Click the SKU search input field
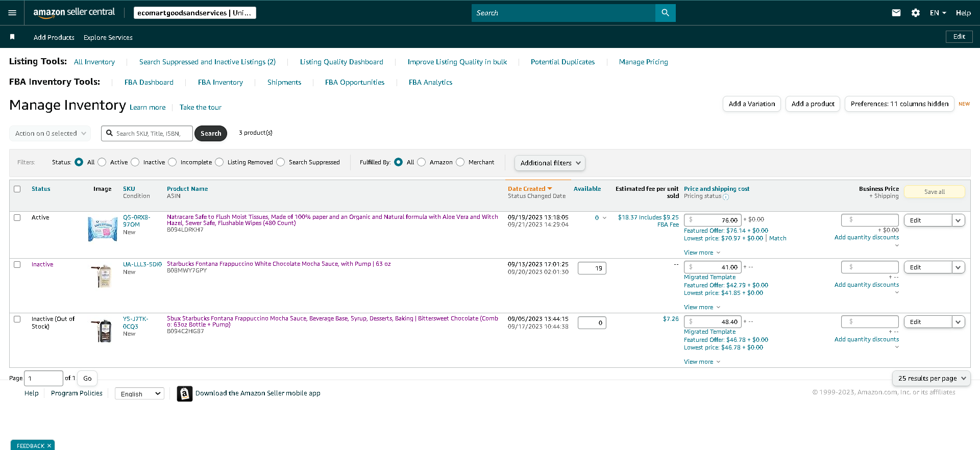 147,133
